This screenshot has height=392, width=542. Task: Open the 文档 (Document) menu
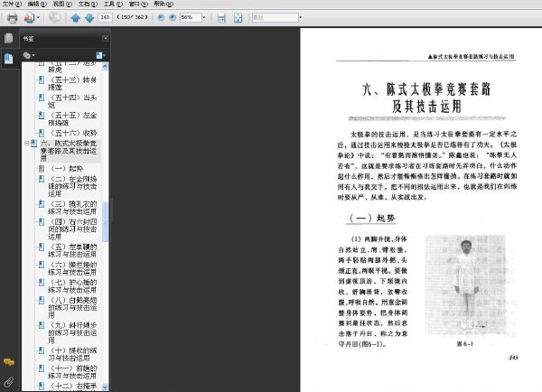[88, 4]
